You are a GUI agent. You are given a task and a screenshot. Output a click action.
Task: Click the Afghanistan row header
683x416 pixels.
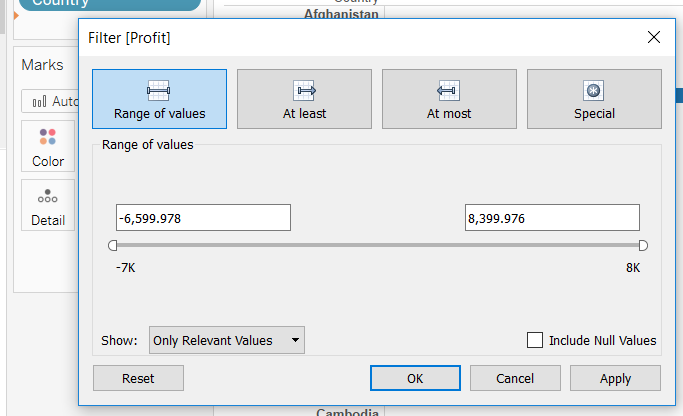tap(340, 15)
